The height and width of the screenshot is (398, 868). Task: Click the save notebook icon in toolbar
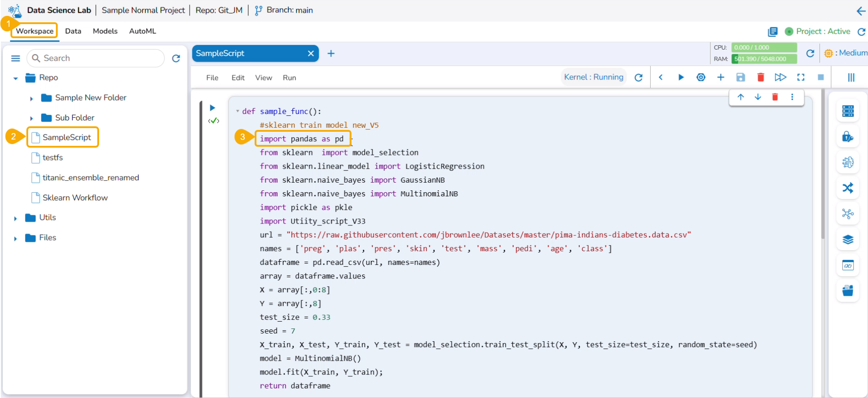(x=740, y=77)
